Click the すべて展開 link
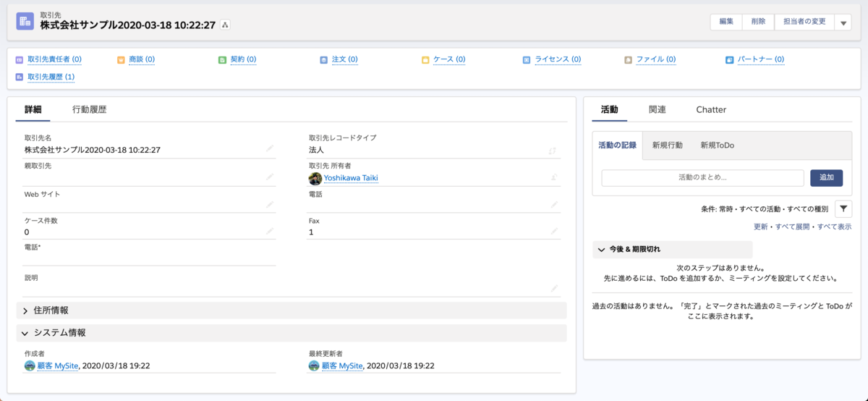 point(793,227)
